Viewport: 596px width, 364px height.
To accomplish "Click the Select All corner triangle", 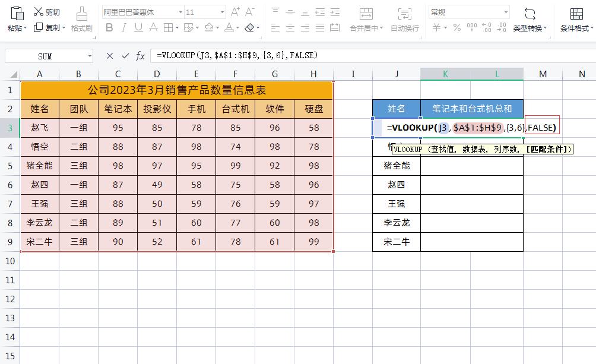I will [x=13, y=74].
